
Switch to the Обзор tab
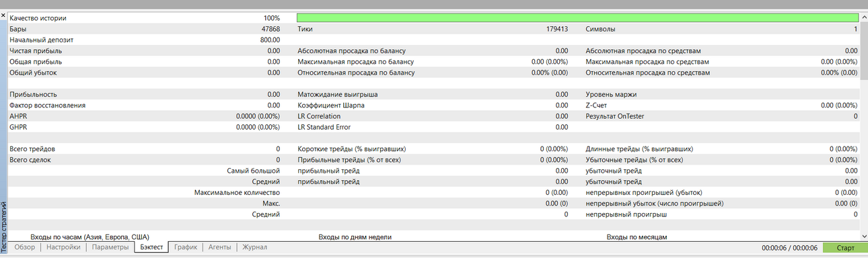click(x=25, y=247)
